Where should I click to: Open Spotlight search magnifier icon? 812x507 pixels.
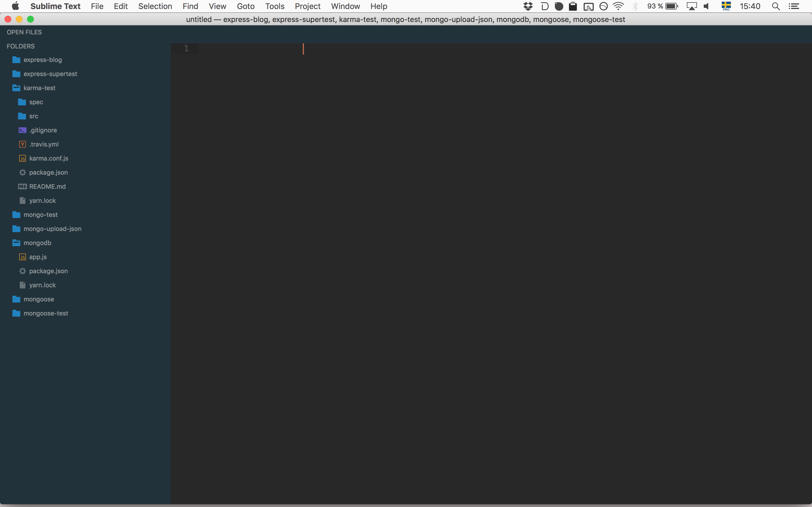775,6
